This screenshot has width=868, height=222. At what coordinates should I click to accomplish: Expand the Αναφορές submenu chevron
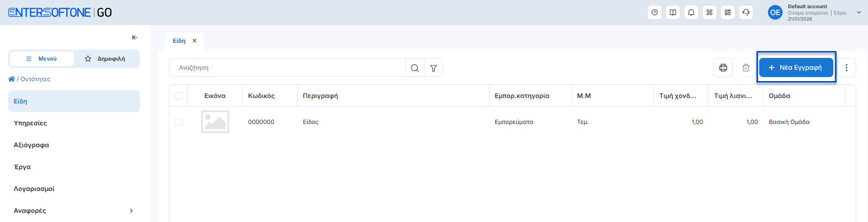pyautogui.click(x=131, y=211)
